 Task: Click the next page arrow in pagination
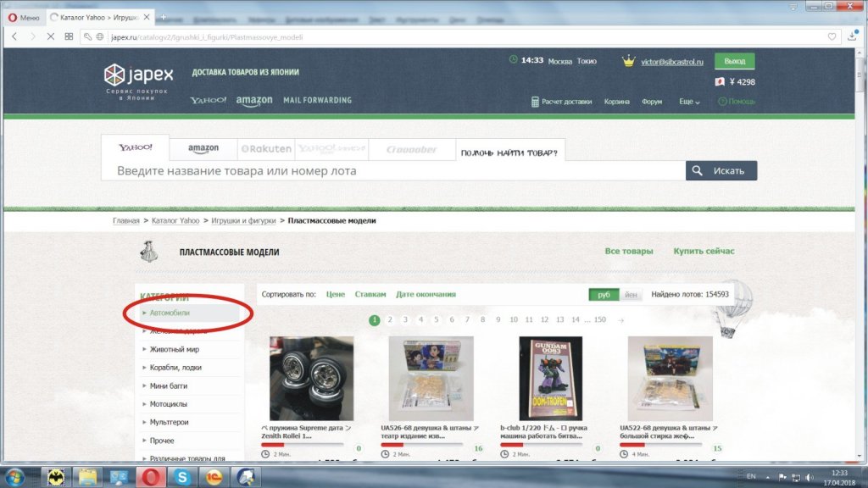click(x=621, y=320)
